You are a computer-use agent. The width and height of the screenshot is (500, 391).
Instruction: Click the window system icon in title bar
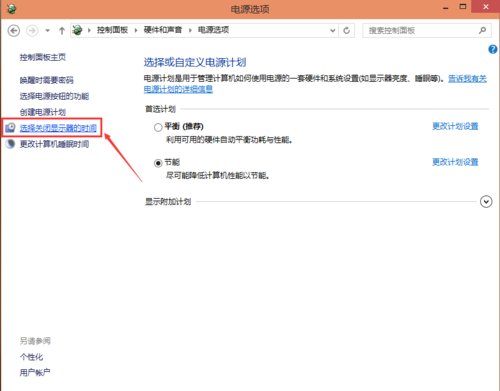click(11, 8)
